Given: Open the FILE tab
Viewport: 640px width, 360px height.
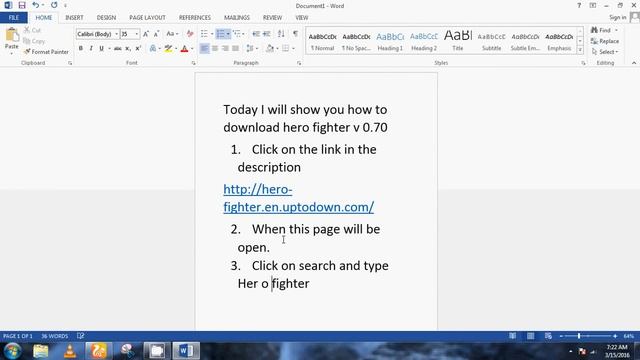Looking at the screenshot, I should click(x=13, y=18).
